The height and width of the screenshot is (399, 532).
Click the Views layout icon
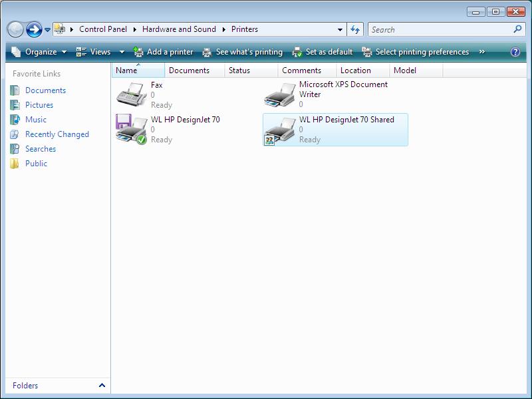[81, 52]
